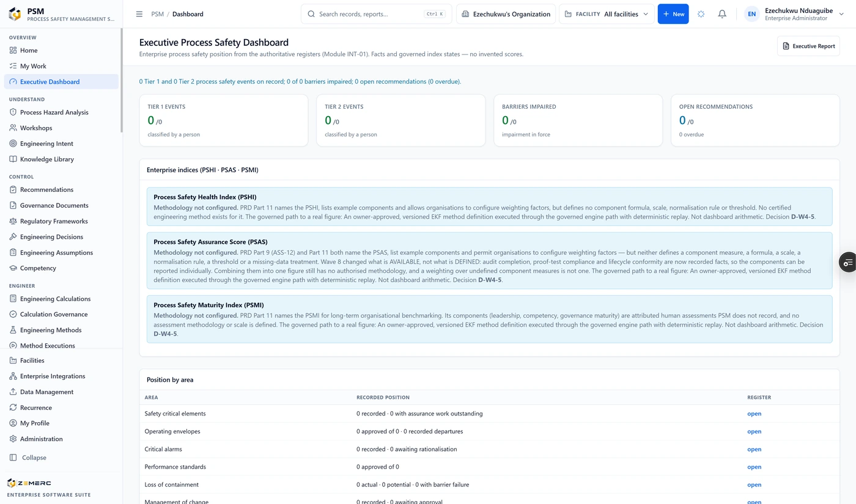Go to Facilities in sidebar
Image resolution: width=856 pixels, height=504 pixels.
click(x=61, y=360)
